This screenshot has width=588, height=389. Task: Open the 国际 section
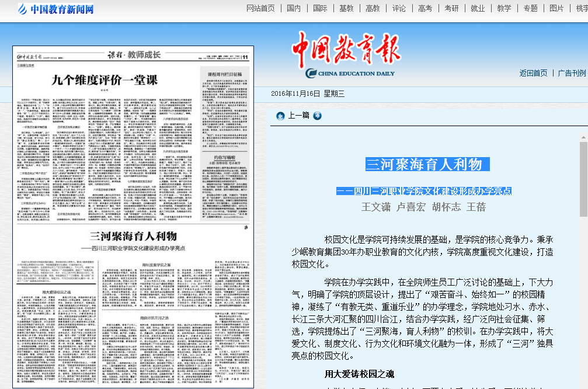(x=320, y=8)
